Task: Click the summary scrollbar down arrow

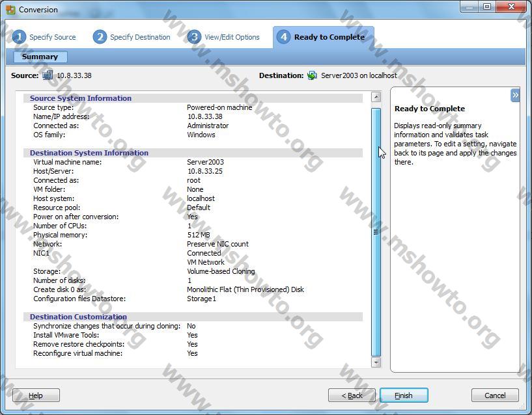Action: click(376, 362)
